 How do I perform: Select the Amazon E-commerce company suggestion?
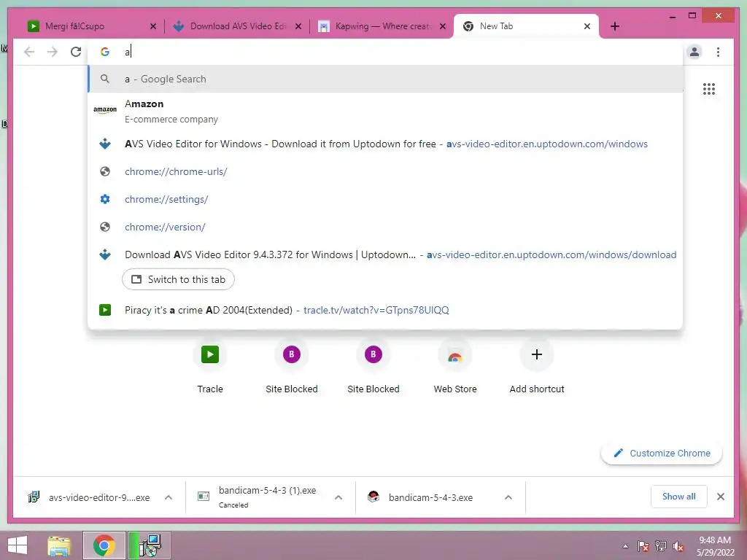(385, 111)
